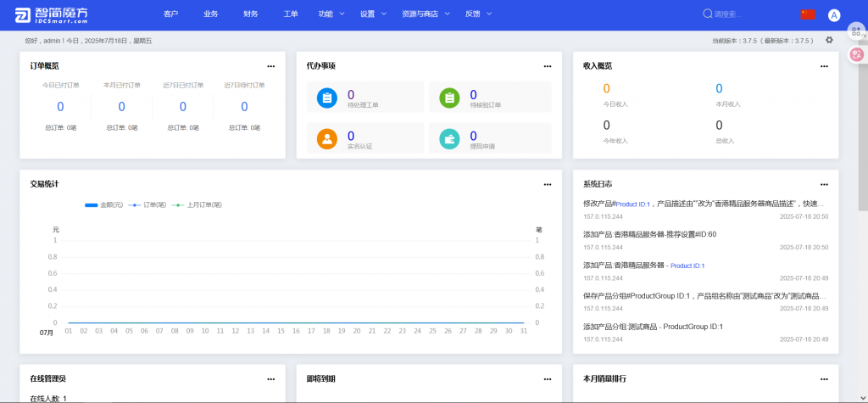
Task: Click the orange real-name verification icon
Action: (x=327, y=138)
